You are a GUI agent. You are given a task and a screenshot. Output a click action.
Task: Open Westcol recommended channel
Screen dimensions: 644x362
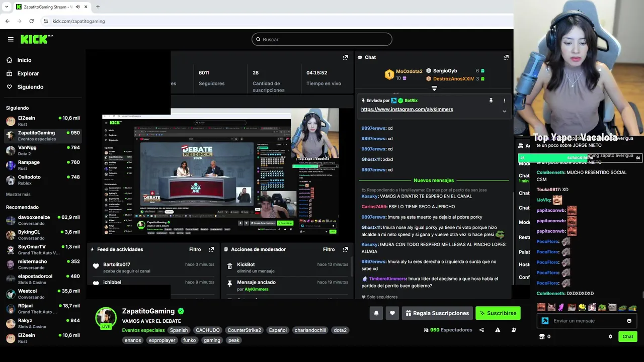(x=43, y=294)
